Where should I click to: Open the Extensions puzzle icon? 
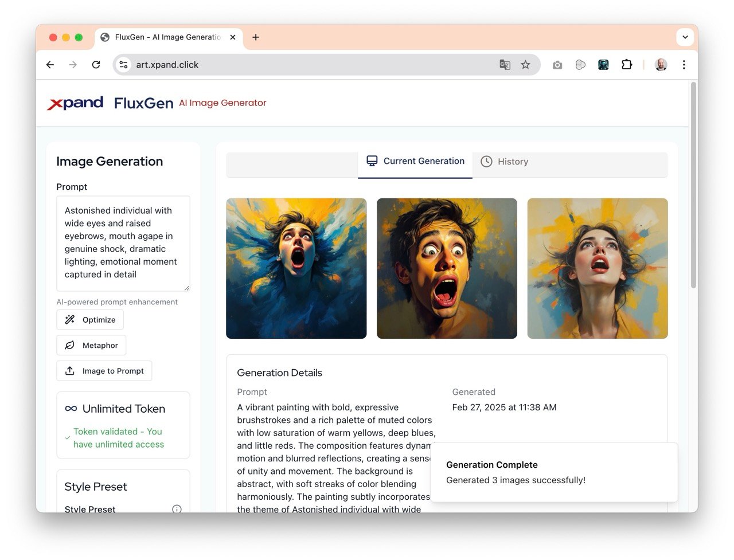coord(627,65)
